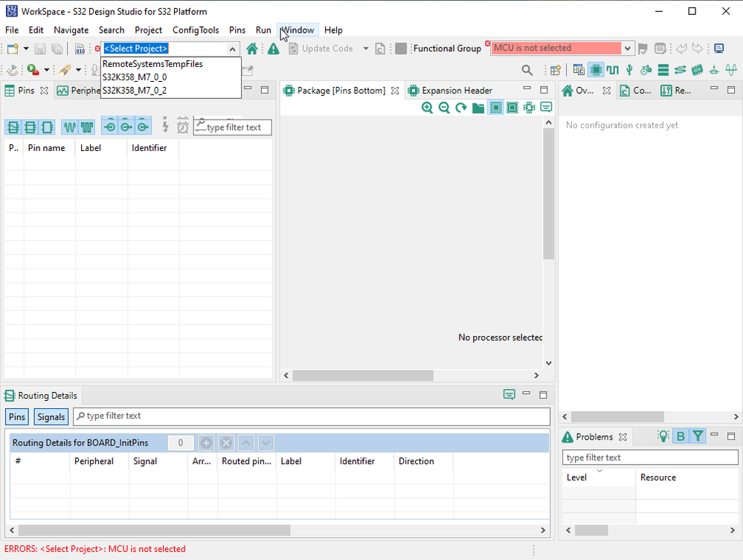Toggle the funnel filter in Problems panel
Image resolution: width=743 pixels, height=560 pixels.
coord(698,437)
